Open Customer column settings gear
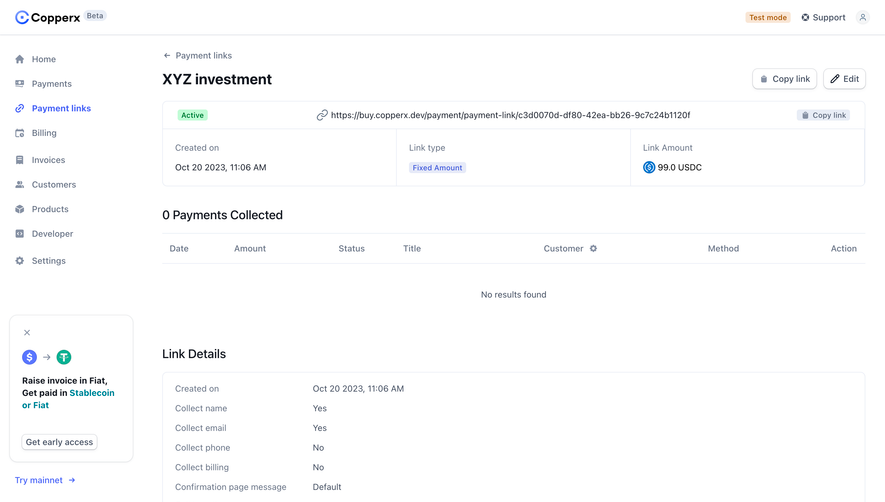 coord(593,248)
